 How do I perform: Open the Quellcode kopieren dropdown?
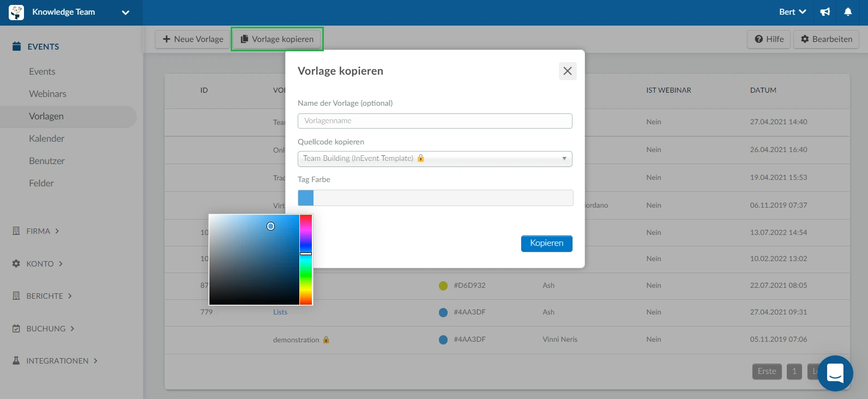coord(435,159)
